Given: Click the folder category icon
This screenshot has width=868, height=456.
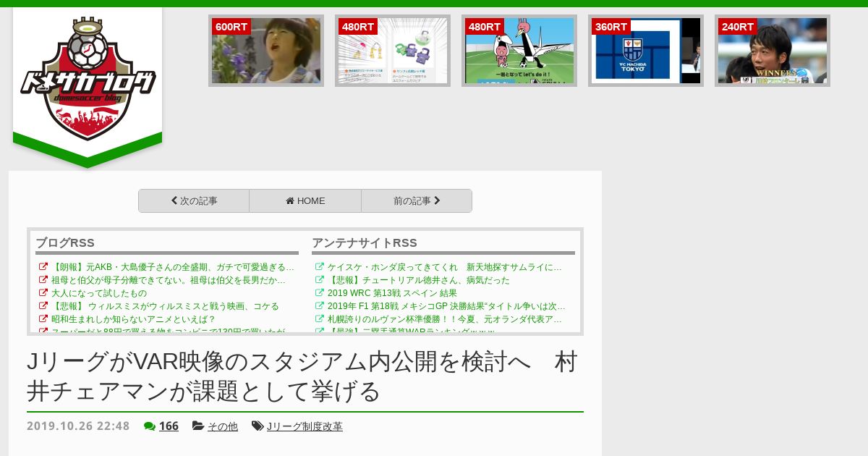Looking at the screenshot, I should [198, 426].
